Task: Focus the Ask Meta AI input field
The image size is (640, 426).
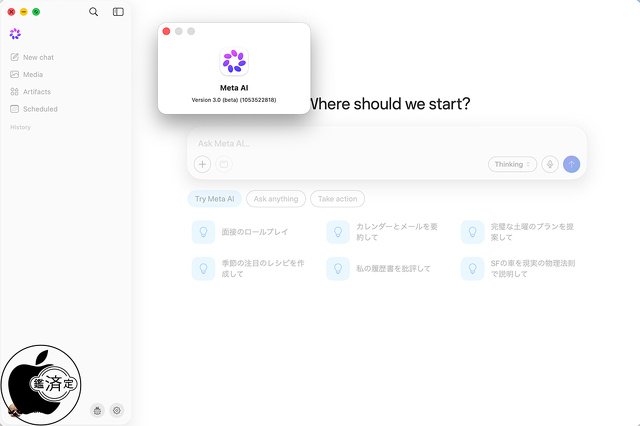Action: point(387,144)
